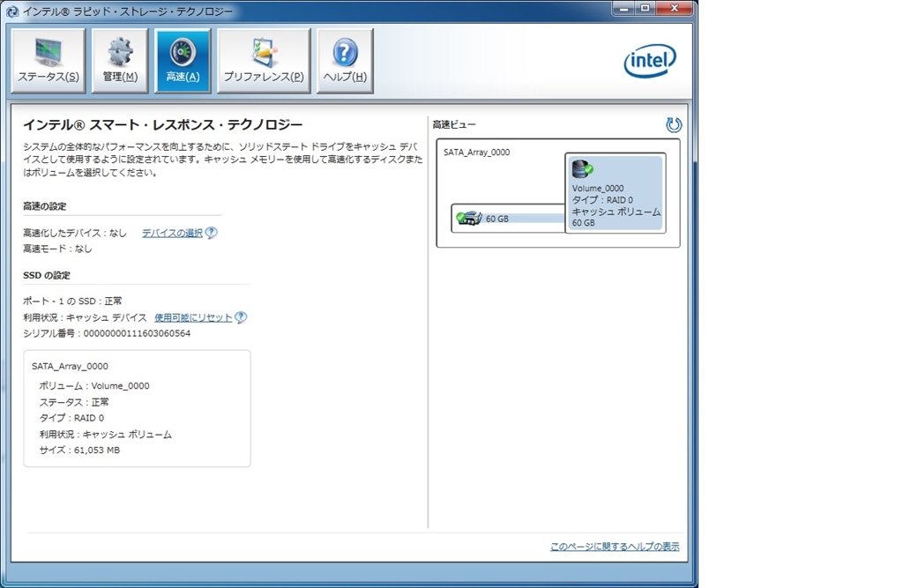903x588 pixels.
Task: Select the Volume_0000 volume icon
Action: (582, 169)
